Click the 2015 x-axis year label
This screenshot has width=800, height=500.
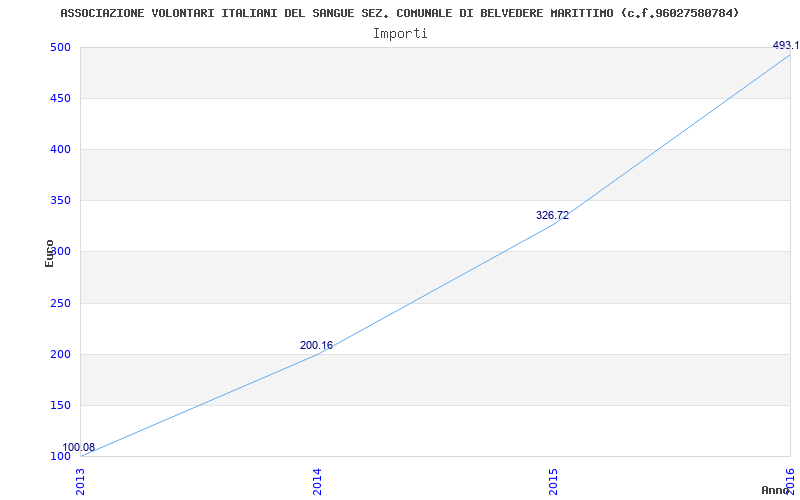tap(554, 482)
